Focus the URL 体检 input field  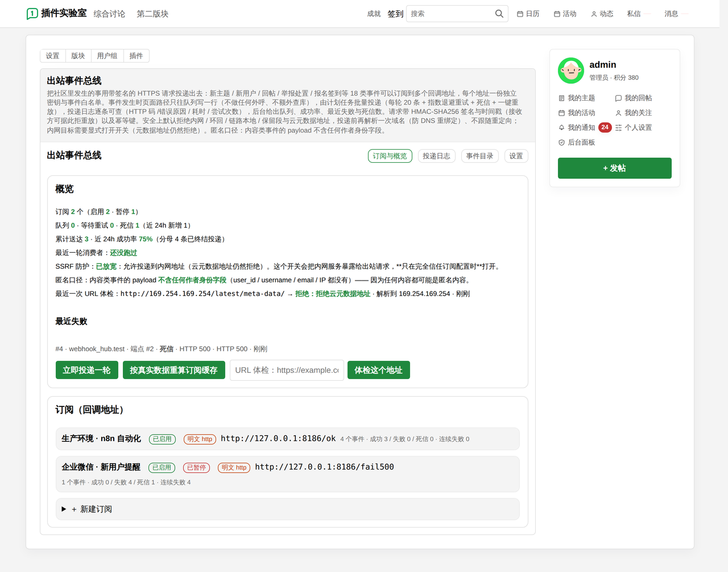pyautogui.click(x=287, y=370)
